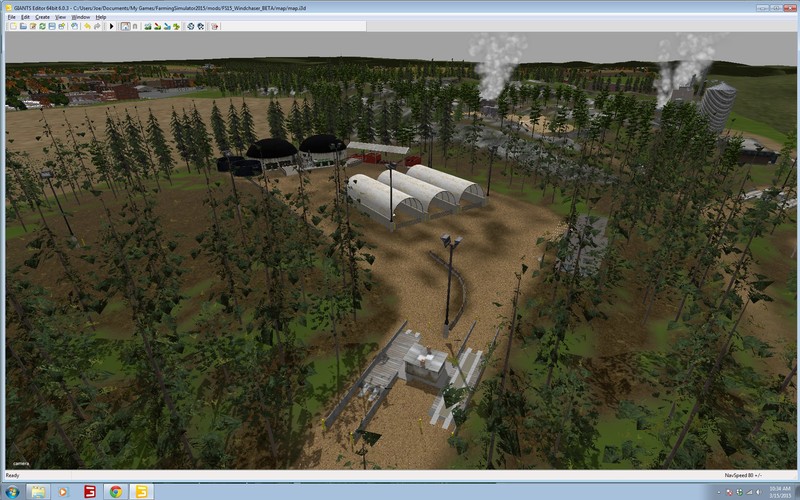Toggle the magnet snap icon
This screenshot has height=500, width=800.
[135, 26]
